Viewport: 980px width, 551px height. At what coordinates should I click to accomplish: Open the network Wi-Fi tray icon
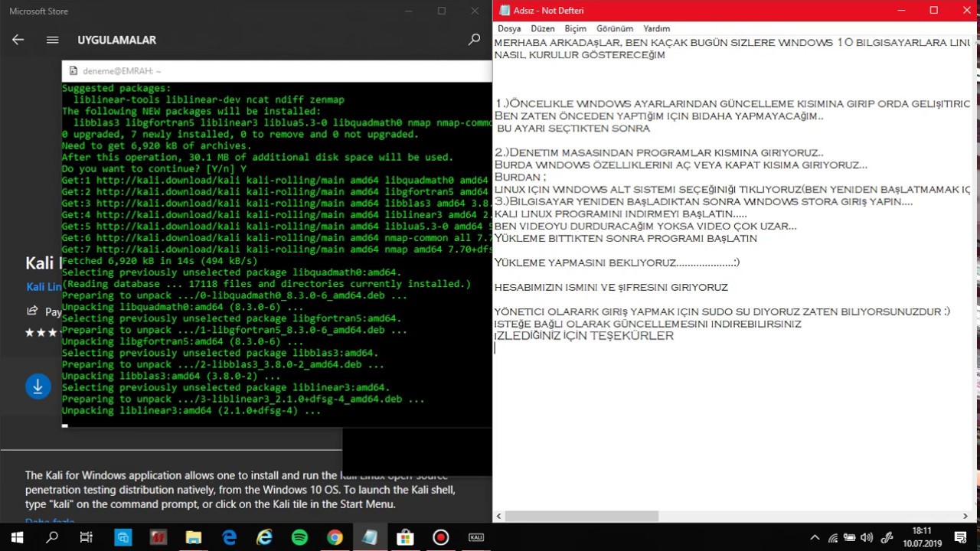click(x=832, y=537)
